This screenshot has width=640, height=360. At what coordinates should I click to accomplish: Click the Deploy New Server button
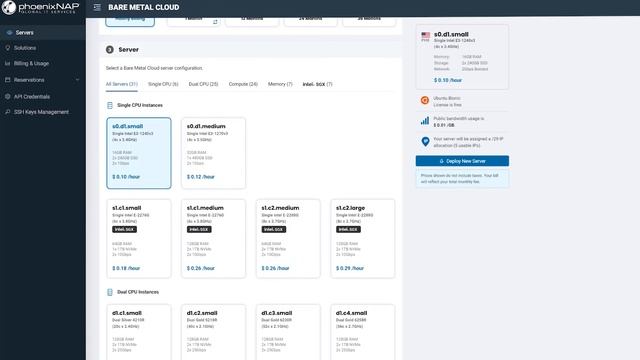pos(462,161)
